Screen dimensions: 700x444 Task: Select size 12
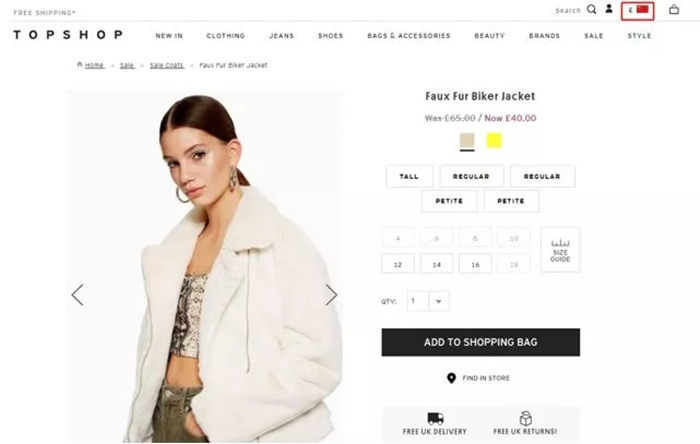pos(398,264)
